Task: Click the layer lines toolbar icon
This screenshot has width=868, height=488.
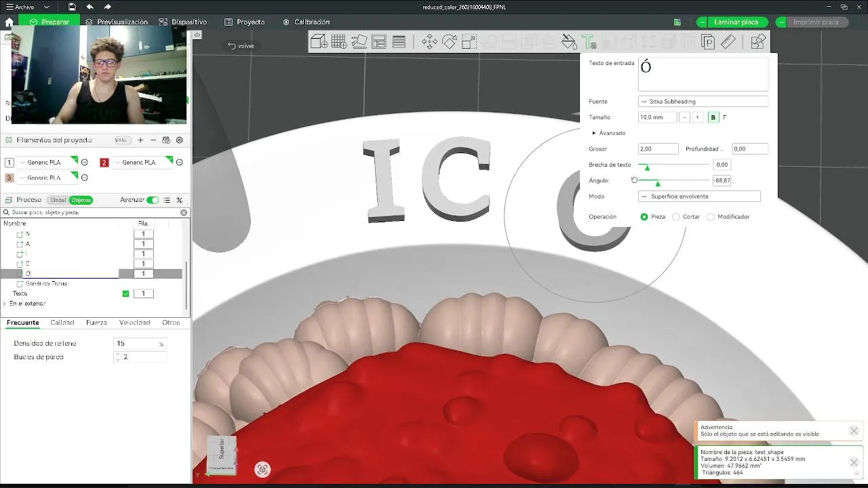Action: coord(399,42)
